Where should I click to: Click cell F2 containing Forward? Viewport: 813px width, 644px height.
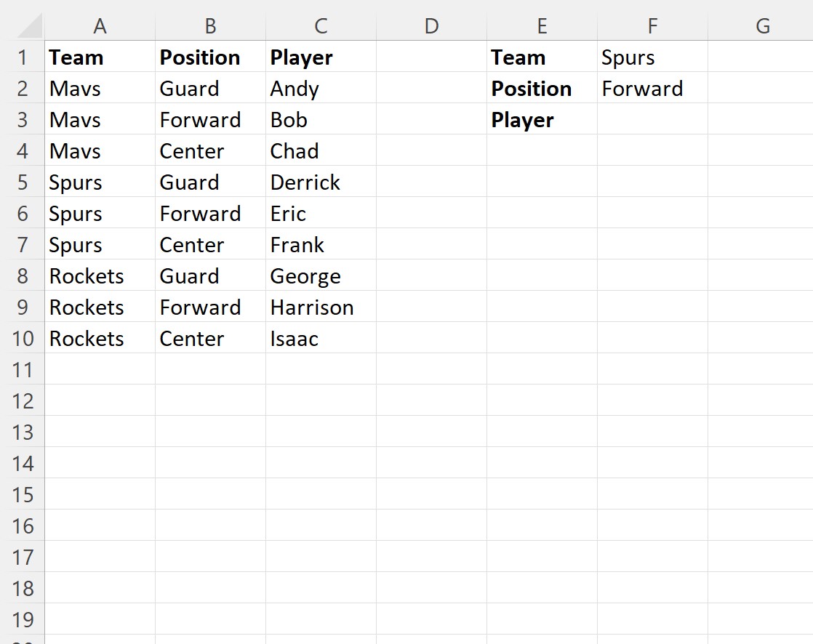tap(652, 89)
